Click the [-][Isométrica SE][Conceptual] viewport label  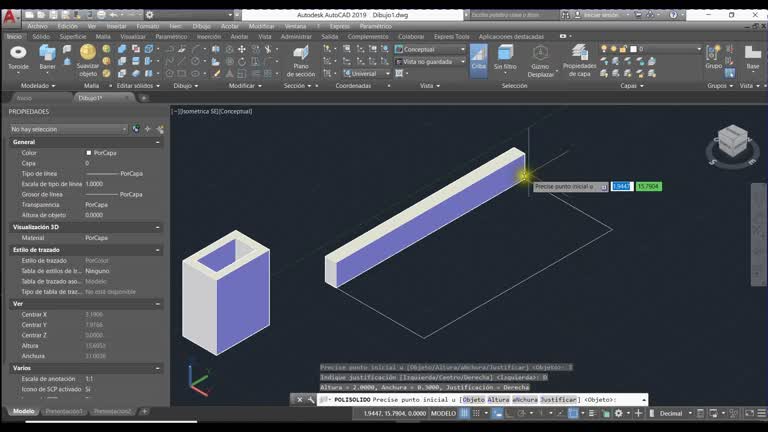pyautogui.click(x=212, y=112)
